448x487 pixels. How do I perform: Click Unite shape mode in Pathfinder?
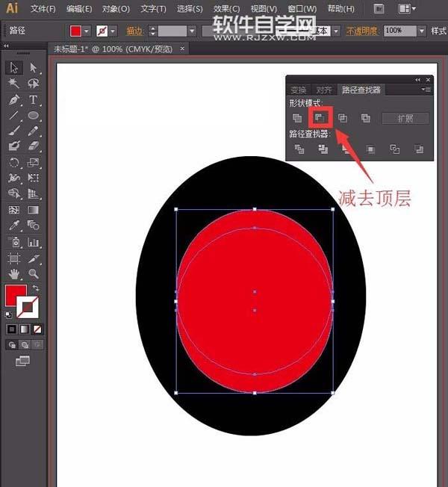coord(297,118)
